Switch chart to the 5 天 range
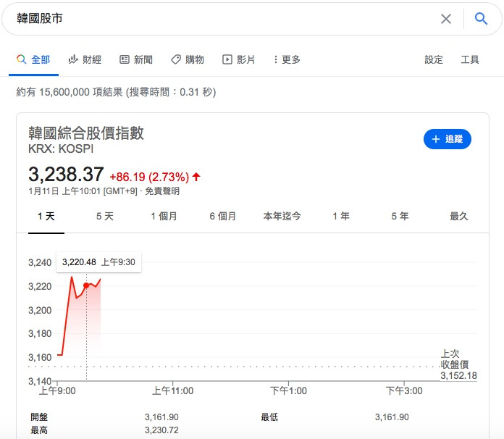 coord(105,216)
